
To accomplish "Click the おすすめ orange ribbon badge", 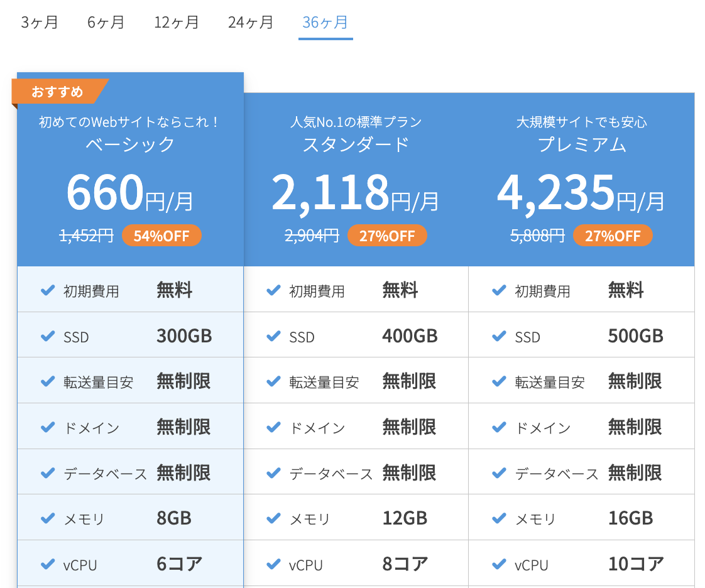I will click(x=58, y=91).
